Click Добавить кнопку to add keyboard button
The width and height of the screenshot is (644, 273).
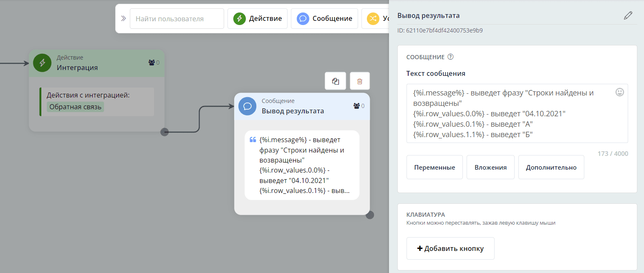click(x=450, y=248)
